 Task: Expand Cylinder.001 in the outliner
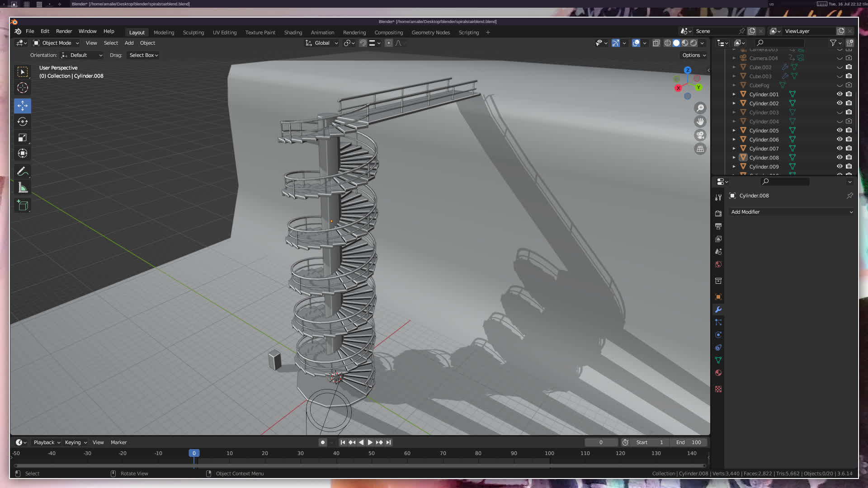(734, 94)
